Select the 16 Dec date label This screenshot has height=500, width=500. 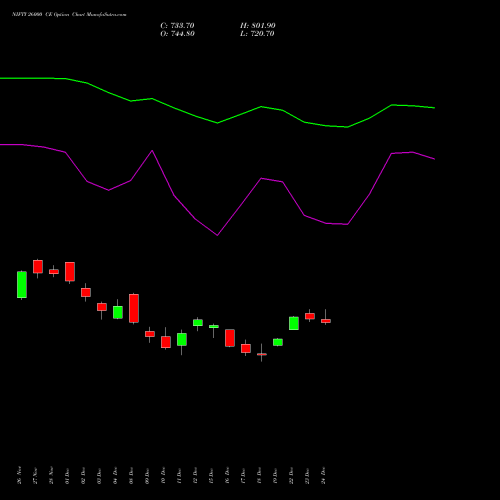tap(227, 475)
